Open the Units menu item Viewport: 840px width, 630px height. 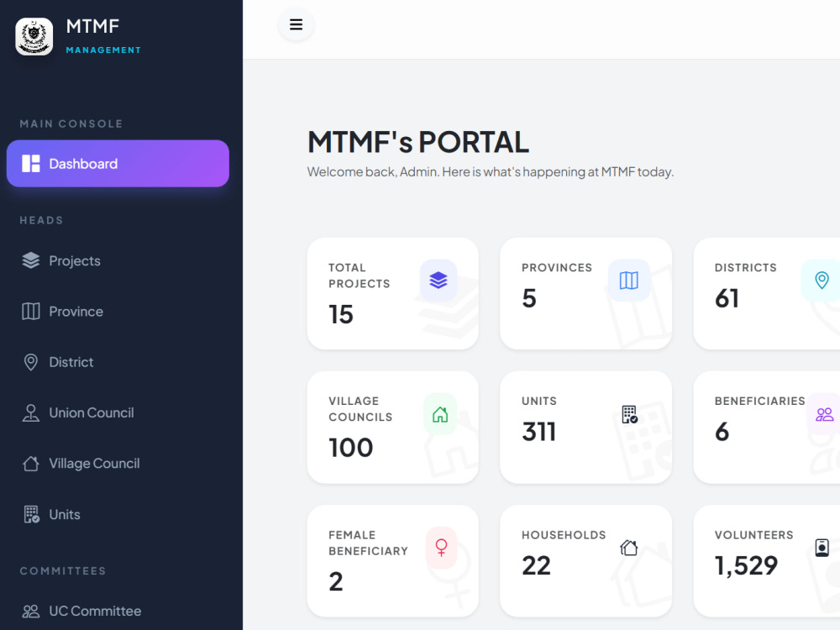[118, 514]
